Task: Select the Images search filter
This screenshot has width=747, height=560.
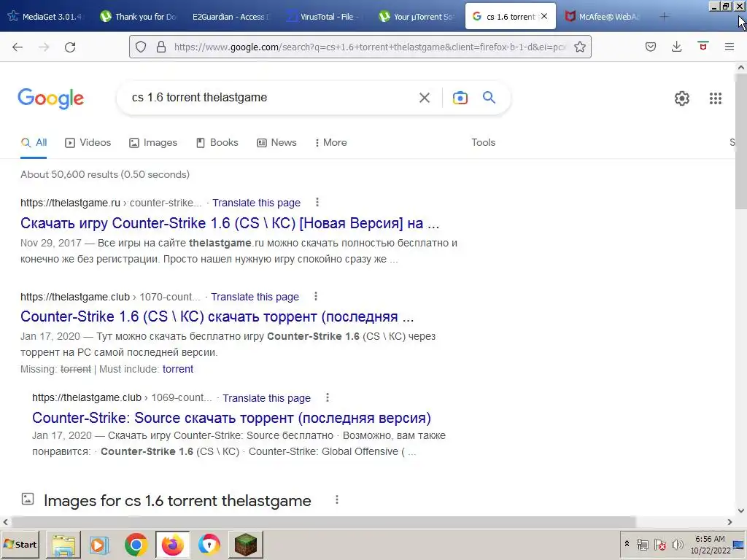Action: [153, 142]
